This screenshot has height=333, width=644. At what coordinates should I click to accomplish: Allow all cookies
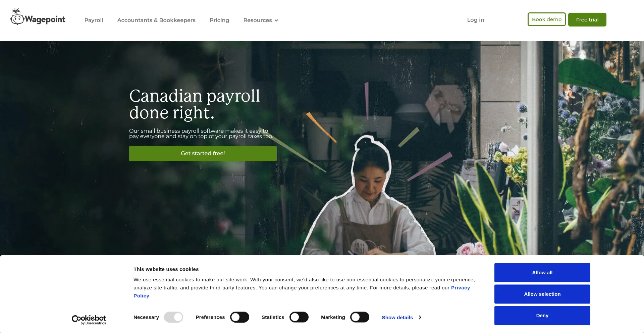point(542,272)
